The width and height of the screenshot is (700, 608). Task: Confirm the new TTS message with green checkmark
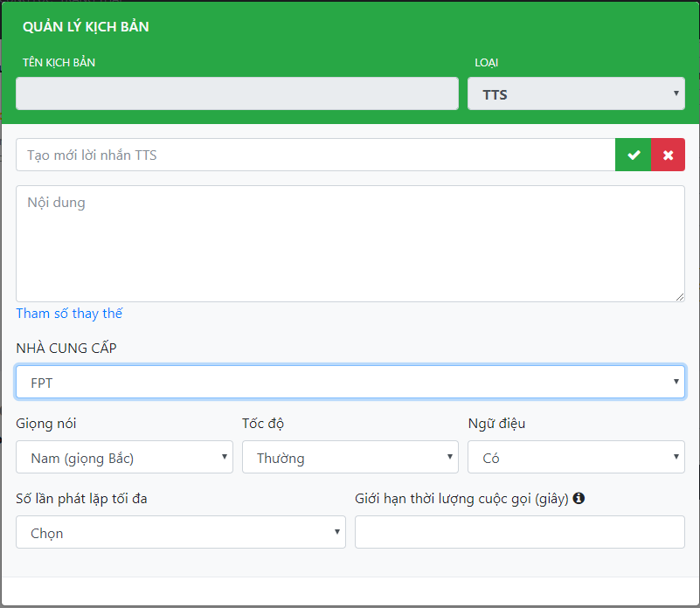(634, 155)
